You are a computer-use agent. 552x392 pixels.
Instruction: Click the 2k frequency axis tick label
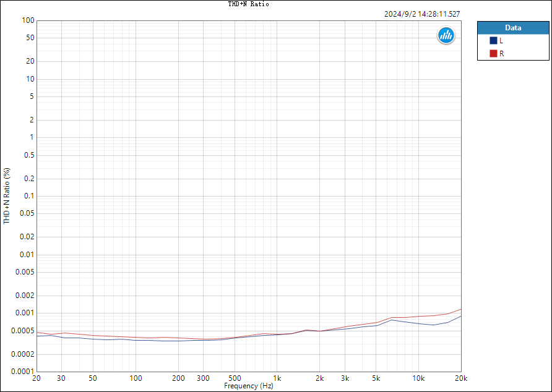pos(320,378)
